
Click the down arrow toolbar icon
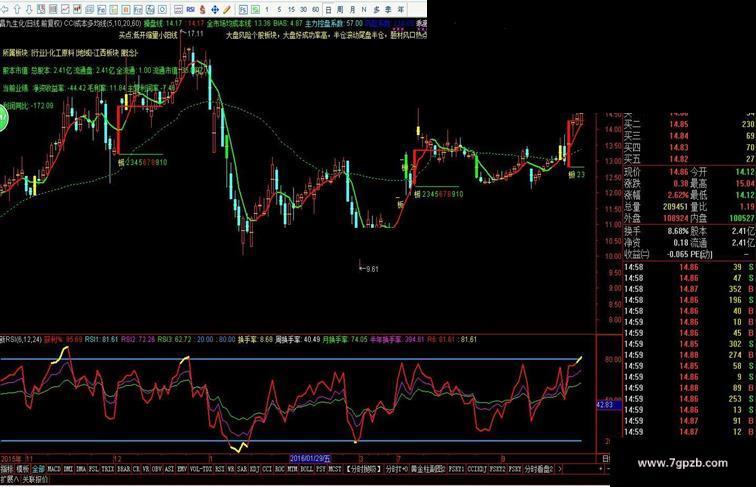[29, 10]
